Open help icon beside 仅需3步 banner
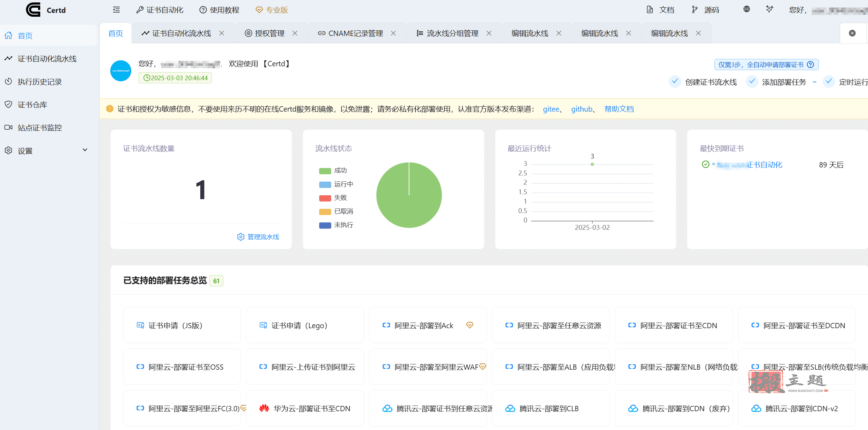 [x=810, y=65]
